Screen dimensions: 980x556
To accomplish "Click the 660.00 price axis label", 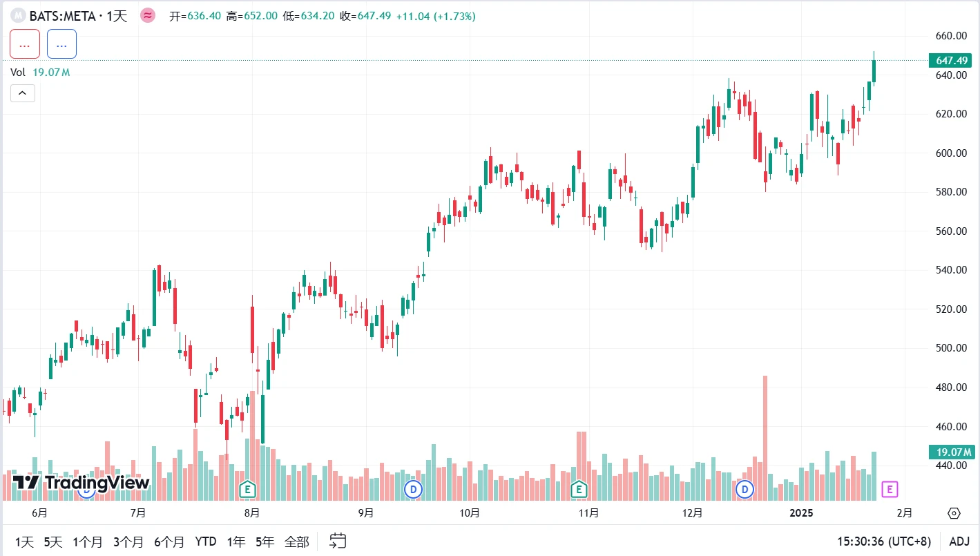I will 951,36.
